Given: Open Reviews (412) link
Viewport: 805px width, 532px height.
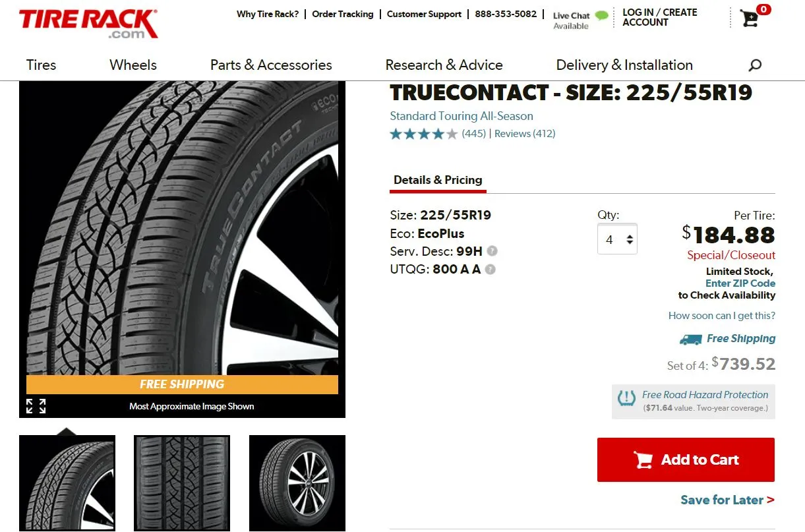Looking at the screenshot, I should pyautogui.click(x=525, y=134).
